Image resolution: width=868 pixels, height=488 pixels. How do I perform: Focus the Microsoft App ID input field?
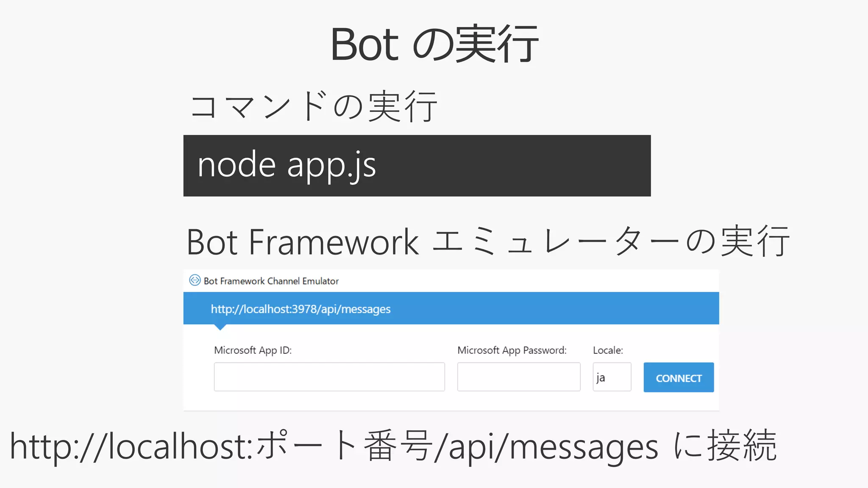tap(329, 377)
